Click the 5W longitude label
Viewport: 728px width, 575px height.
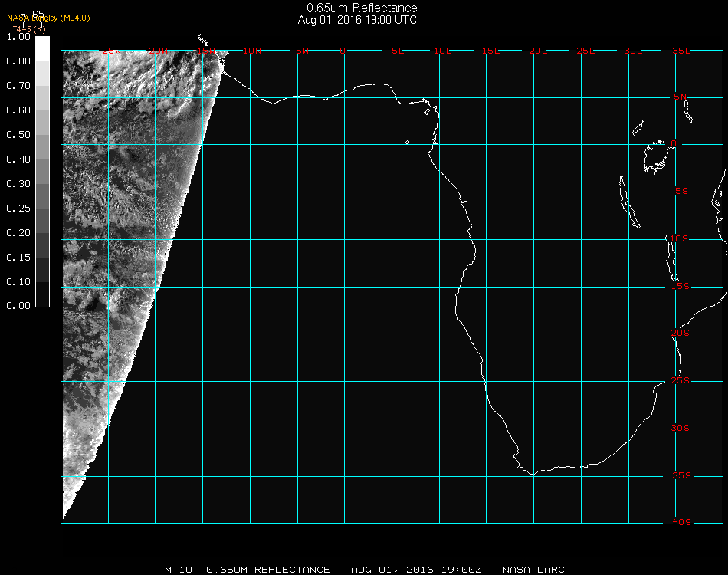point(302,51)
